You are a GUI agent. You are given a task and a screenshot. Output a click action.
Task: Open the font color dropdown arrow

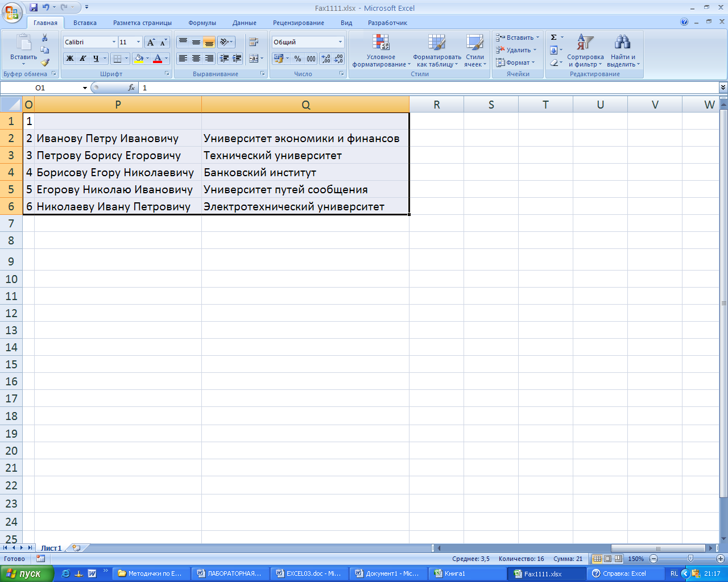click(x=166, y=58)
